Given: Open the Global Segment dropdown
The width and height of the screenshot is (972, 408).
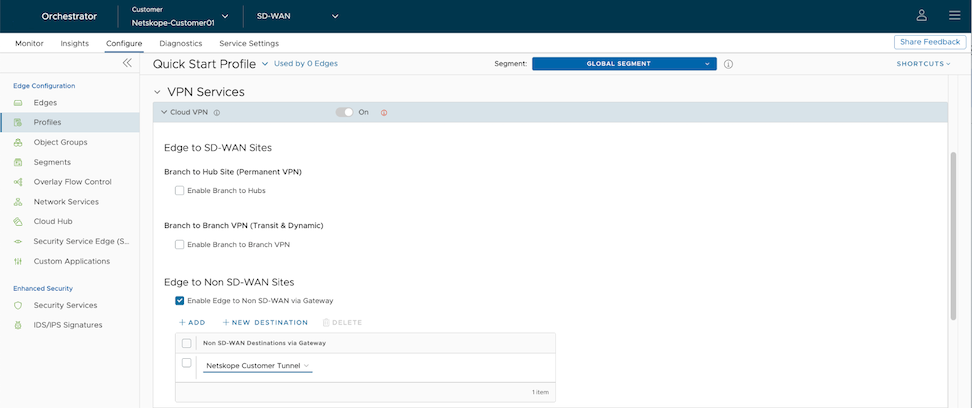Looking at the screenshot, I should [x=624, y=64].
